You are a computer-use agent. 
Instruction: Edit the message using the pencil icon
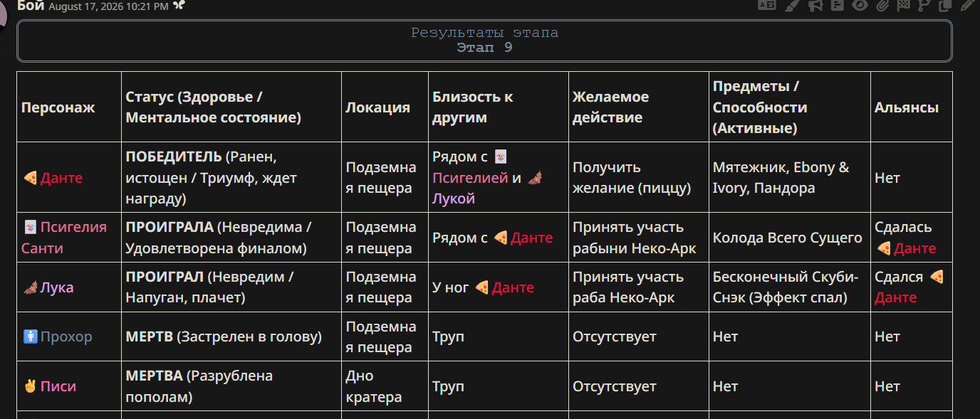click(967, 5)
